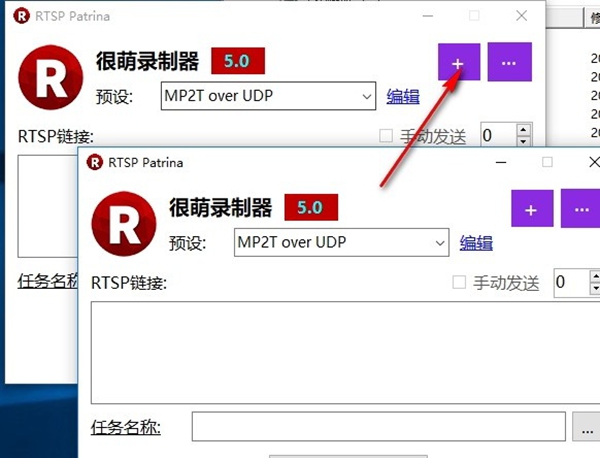600x458 pixels.
Task: Enable 手动发送 checkbox in back window
Action: coord(386,135)
